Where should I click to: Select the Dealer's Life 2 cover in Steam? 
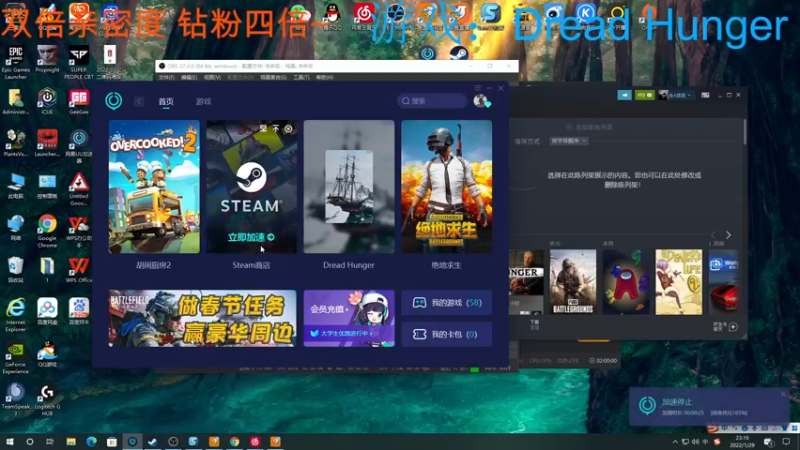pos(679,282)
